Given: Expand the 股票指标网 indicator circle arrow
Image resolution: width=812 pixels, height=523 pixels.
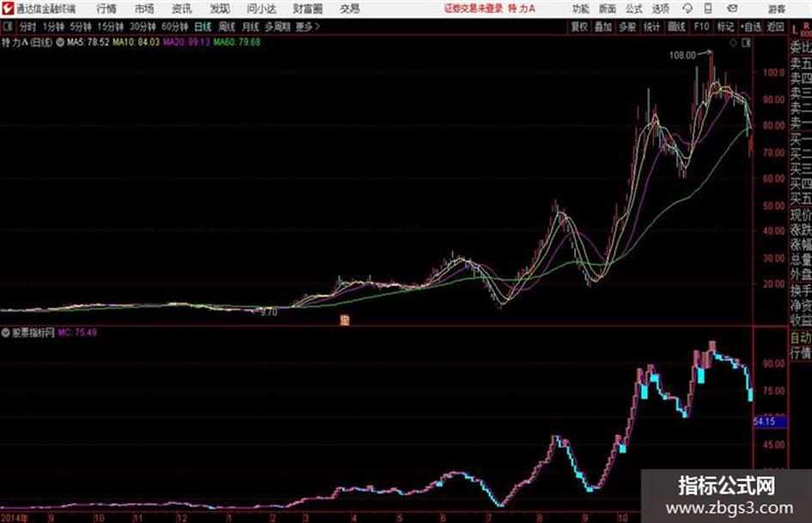Looking at the screenshot, I should 5,332.
